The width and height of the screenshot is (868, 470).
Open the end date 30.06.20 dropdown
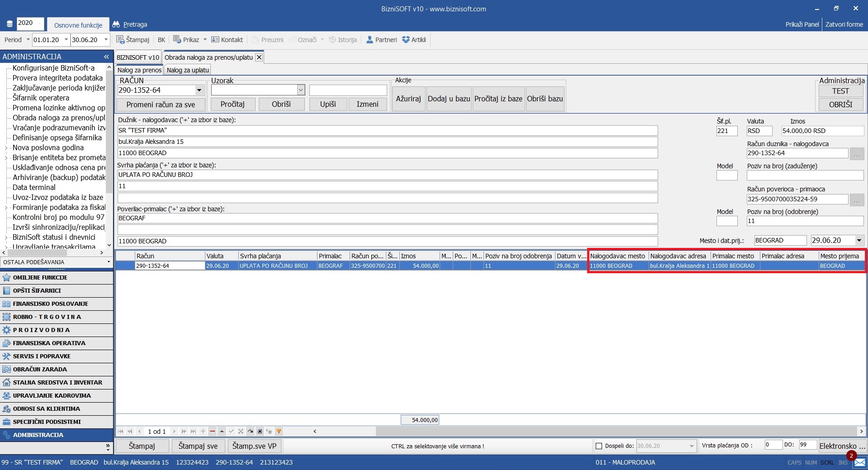coord(106,40)
